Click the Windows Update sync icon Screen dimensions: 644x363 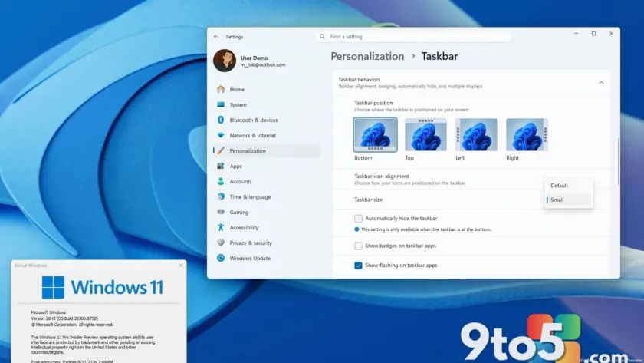tap(221, 258)
